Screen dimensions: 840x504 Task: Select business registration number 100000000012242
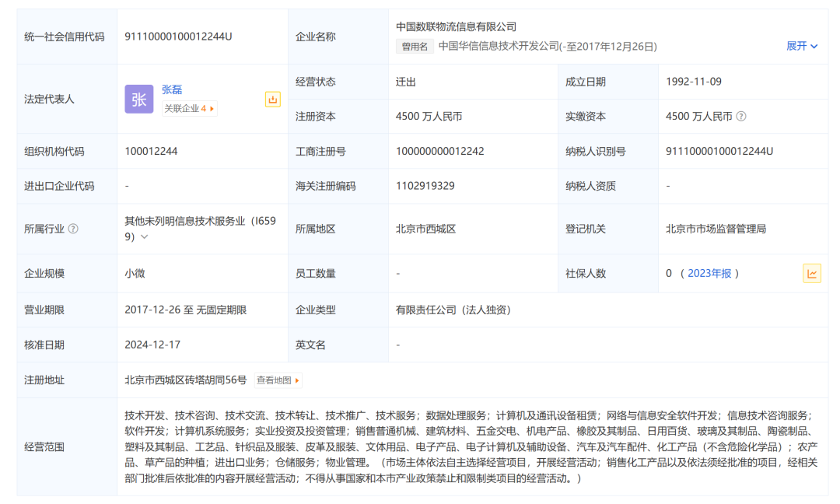[x=439, y=151]
